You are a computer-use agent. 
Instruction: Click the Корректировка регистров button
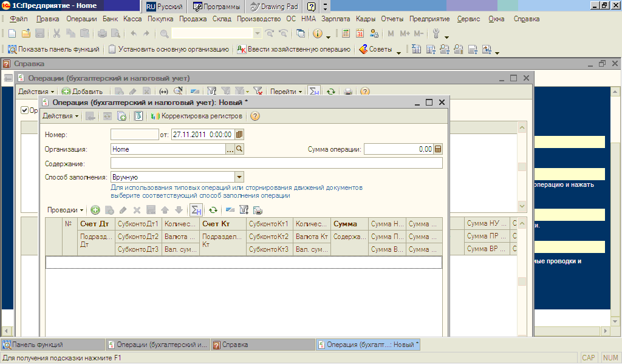pyautogui.click(x=196, y=116)
